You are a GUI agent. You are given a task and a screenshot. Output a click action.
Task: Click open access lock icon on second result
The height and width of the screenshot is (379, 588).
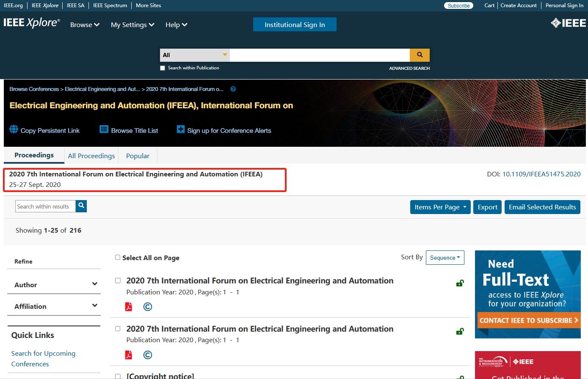pos(460,331)
